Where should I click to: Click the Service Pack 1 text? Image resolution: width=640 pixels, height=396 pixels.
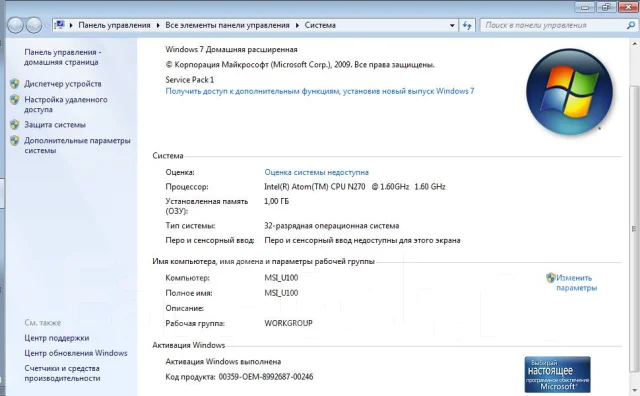point(189,80)
